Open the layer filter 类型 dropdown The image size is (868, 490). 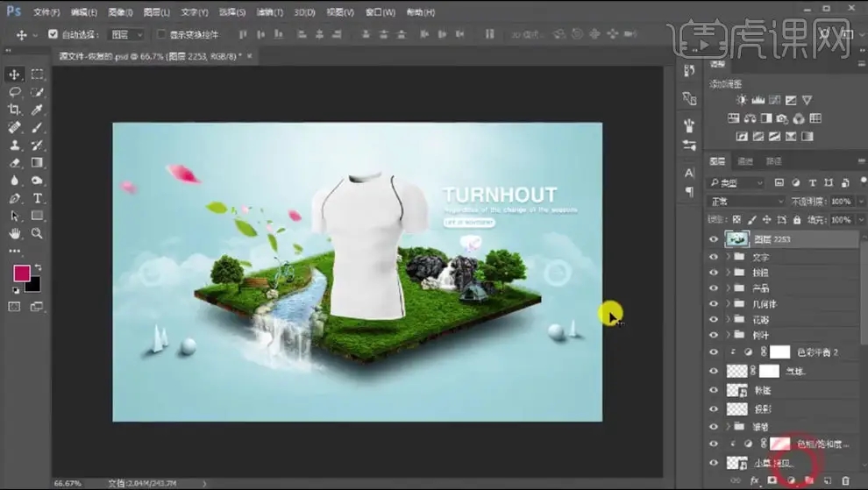[736, 182]
